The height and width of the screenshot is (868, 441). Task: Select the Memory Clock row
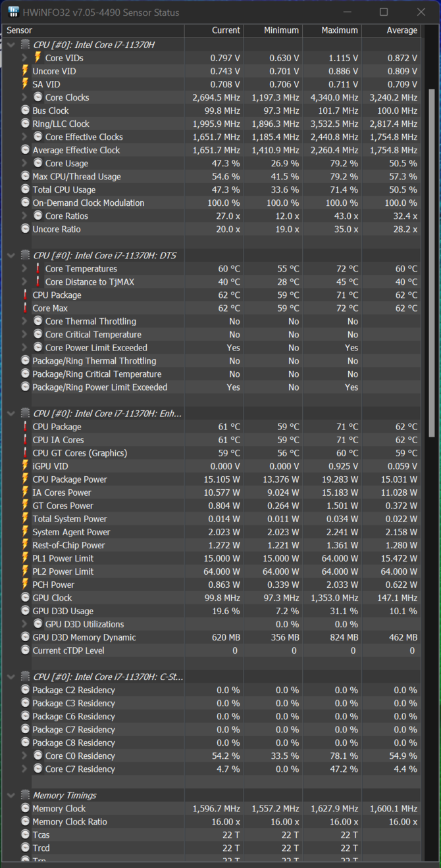click(x=212, y=808)
